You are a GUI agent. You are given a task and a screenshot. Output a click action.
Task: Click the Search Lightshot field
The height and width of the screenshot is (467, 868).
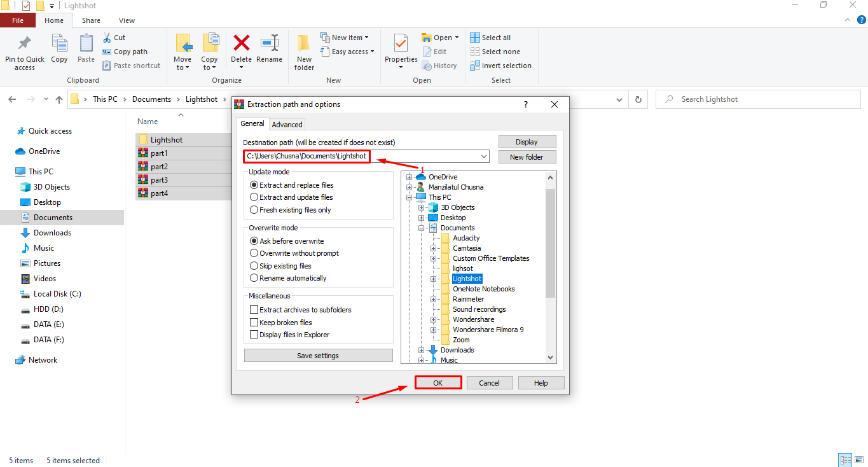(759, 99)
